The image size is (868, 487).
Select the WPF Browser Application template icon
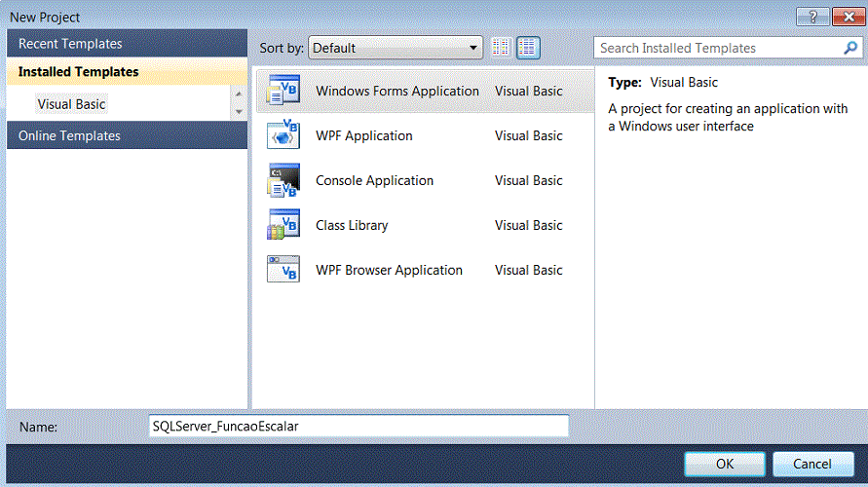283,269
